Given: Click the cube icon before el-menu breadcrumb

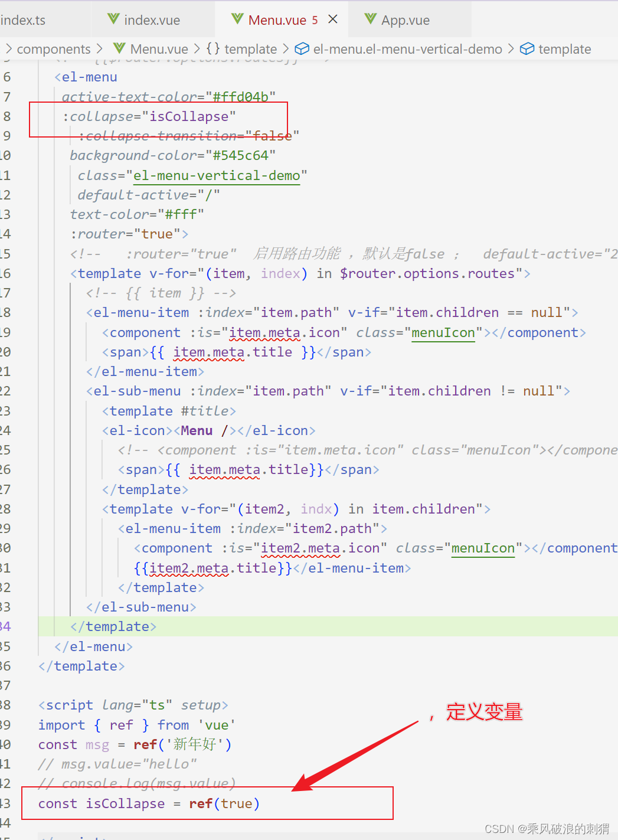Looking at the screenshot, I should pyautogui.click(x=302, y=48).
